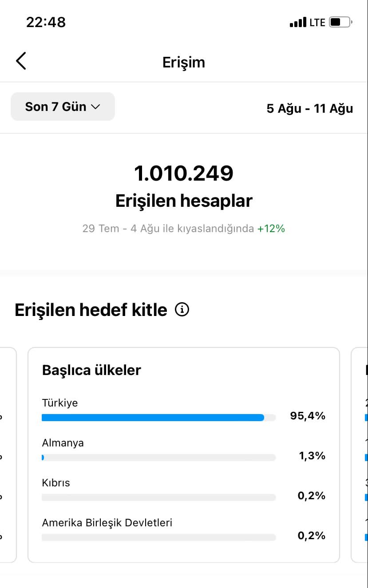Tap the LTE network indicator
The height and width of the screenshot is (588, 368).
tap(317, 22)
